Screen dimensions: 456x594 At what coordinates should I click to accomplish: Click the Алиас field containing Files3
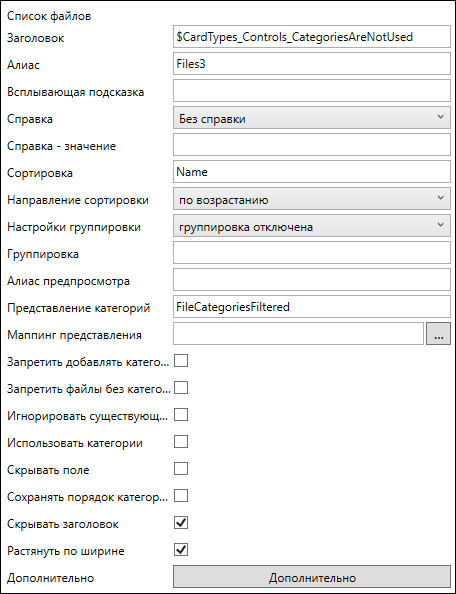(312, 64)
